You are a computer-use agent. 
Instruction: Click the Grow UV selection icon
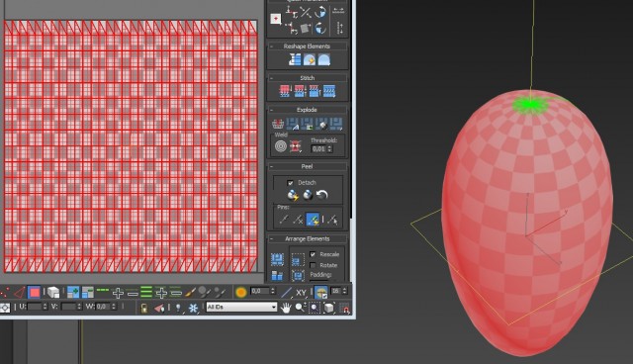click(73, 292)
